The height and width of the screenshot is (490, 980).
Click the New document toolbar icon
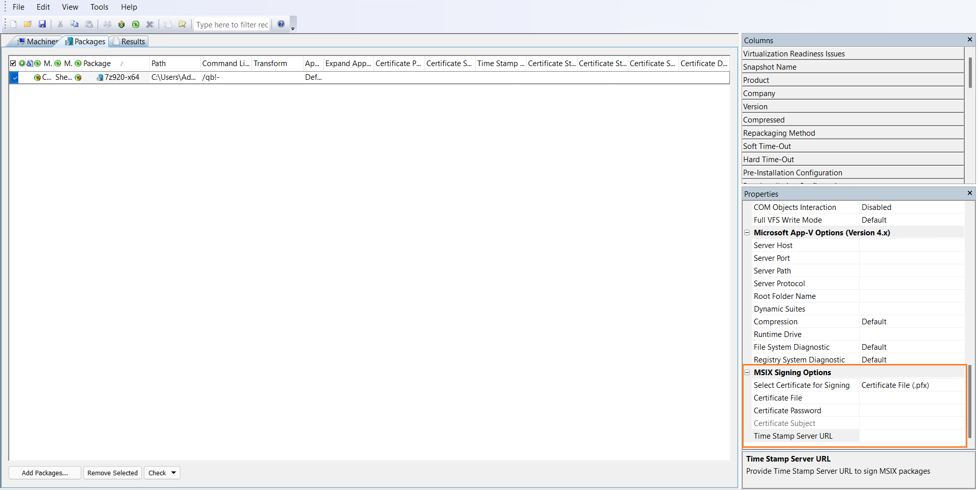(x=14, y=24)
